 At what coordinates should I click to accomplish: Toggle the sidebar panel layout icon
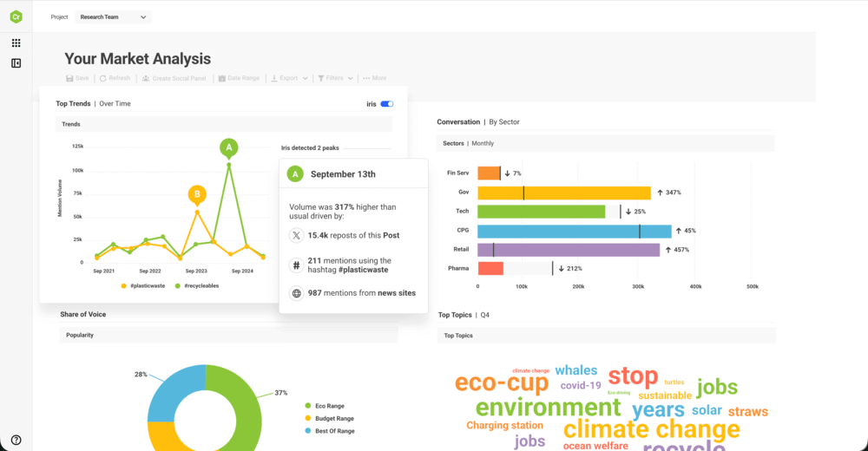pos(16,63)
